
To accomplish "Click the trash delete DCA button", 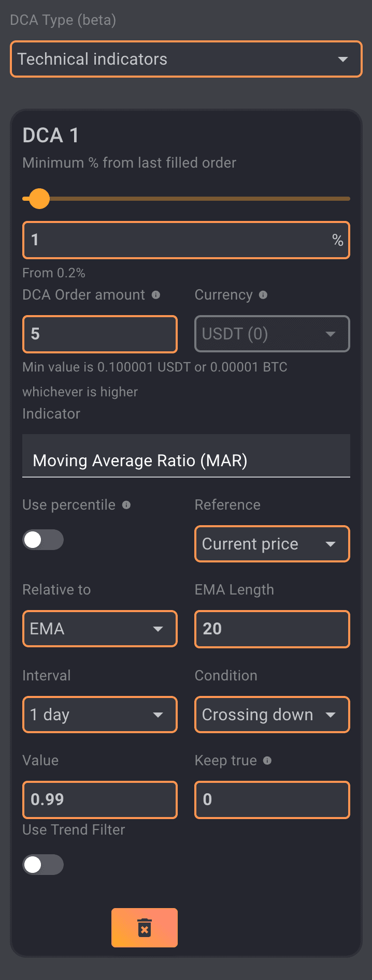I will (x=145, y=928).
